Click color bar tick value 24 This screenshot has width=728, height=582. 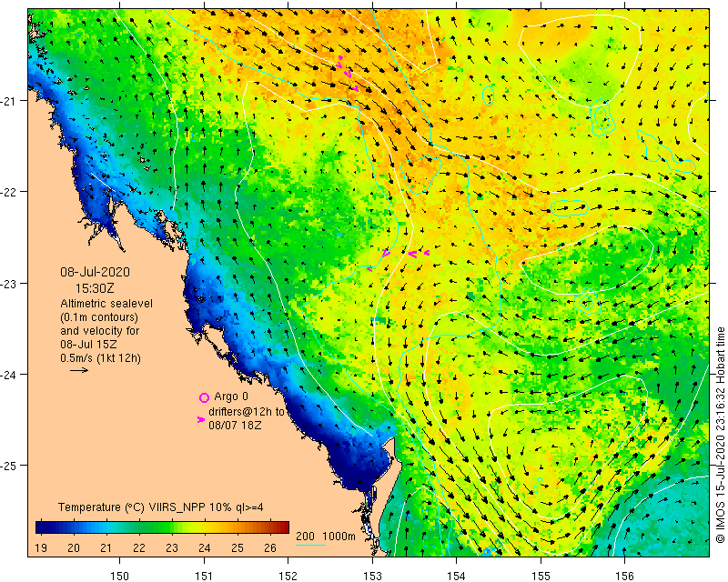click(x=204, y=548)
